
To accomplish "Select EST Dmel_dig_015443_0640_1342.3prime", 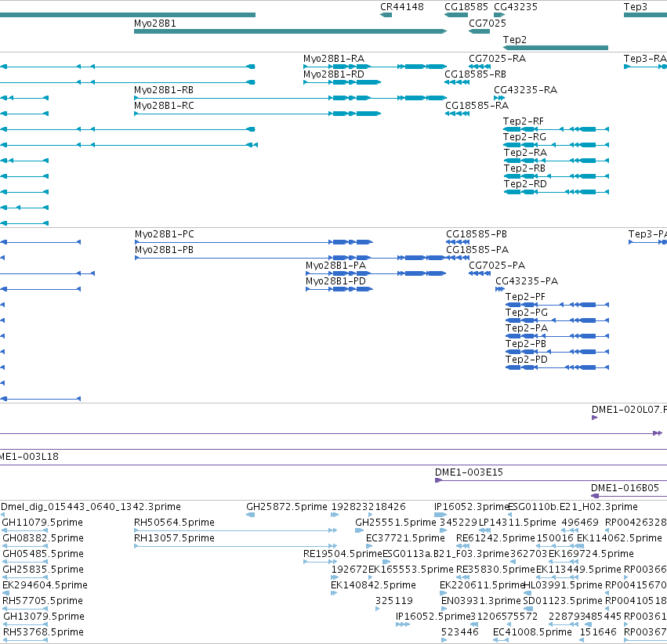I will 2,516.
